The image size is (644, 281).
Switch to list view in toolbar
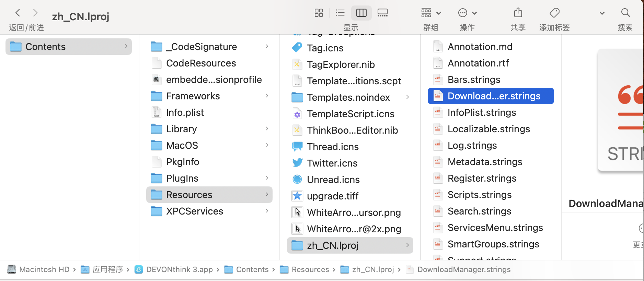pyautogui.click(x=340, y=13)
